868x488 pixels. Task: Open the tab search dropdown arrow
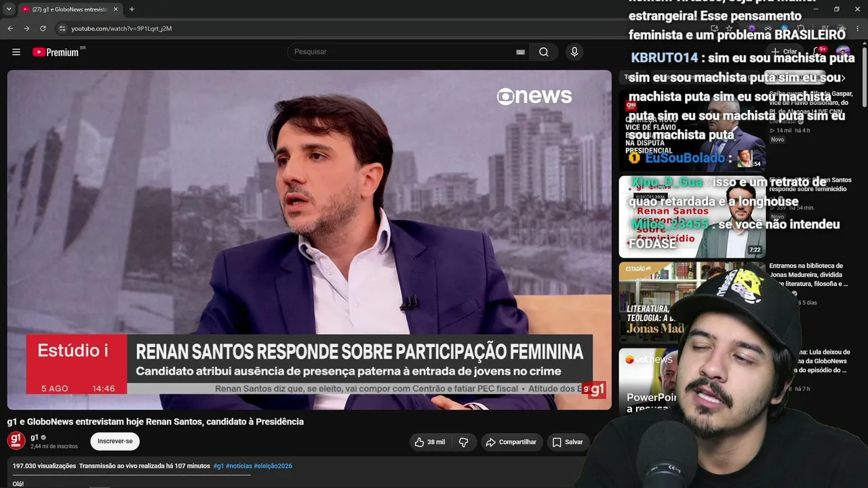[9, 9]
